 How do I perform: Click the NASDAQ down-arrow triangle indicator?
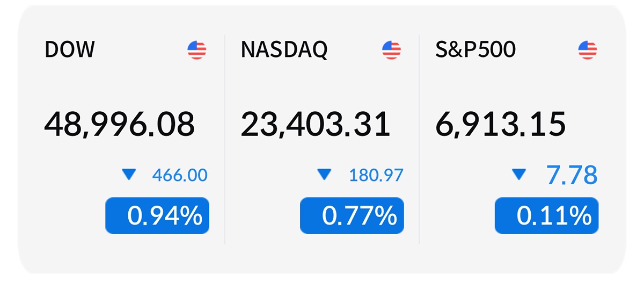[x=324, y=174]
